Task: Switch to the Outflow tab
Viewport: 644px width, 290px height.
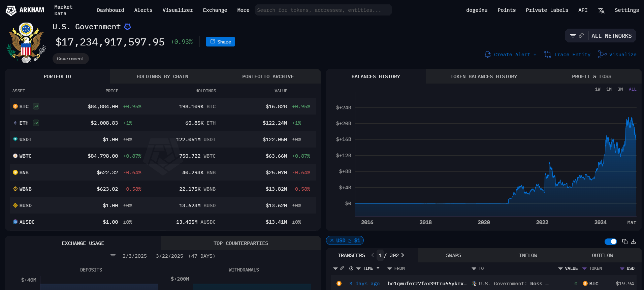Action: click(x=602, y=255)
